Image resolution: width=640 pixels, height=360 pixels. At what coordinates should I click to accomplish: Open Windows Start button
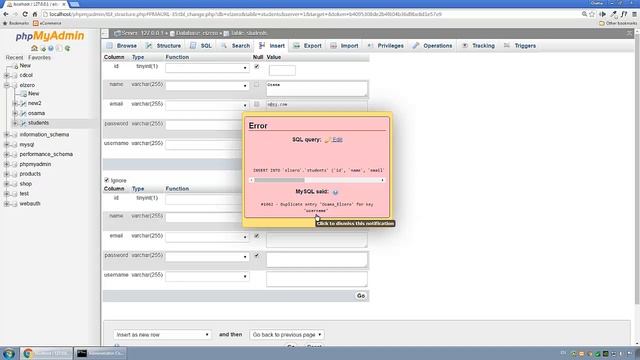9,353
